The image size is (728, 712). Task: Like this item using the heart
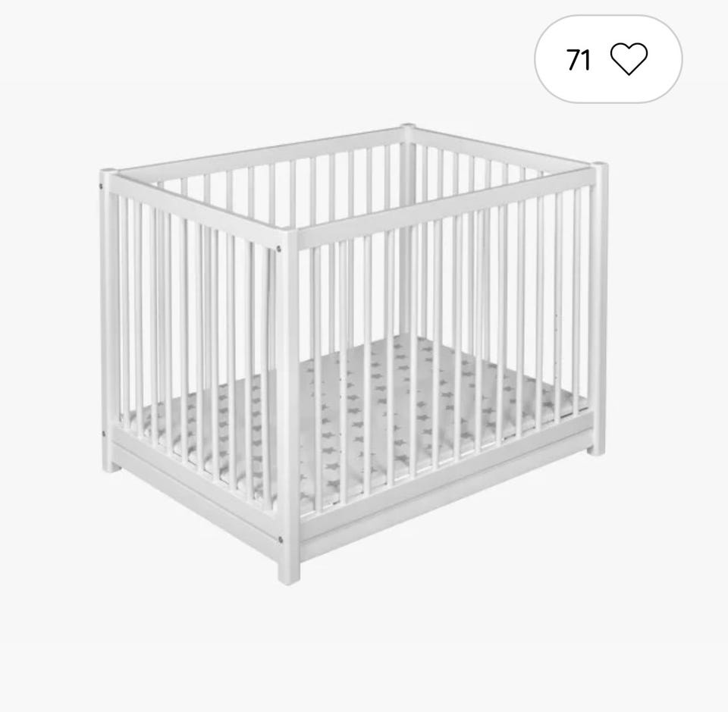[x=629, y=59]
